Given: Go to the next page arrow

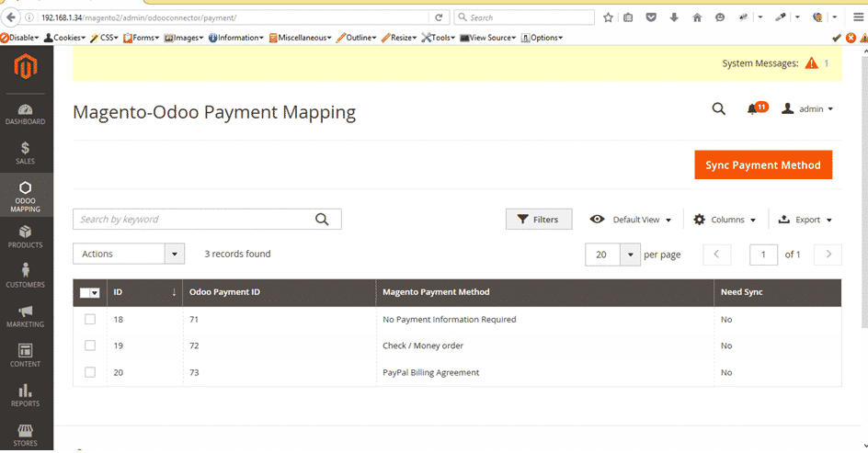Looking at the screenshot, I should pos(828,255).
